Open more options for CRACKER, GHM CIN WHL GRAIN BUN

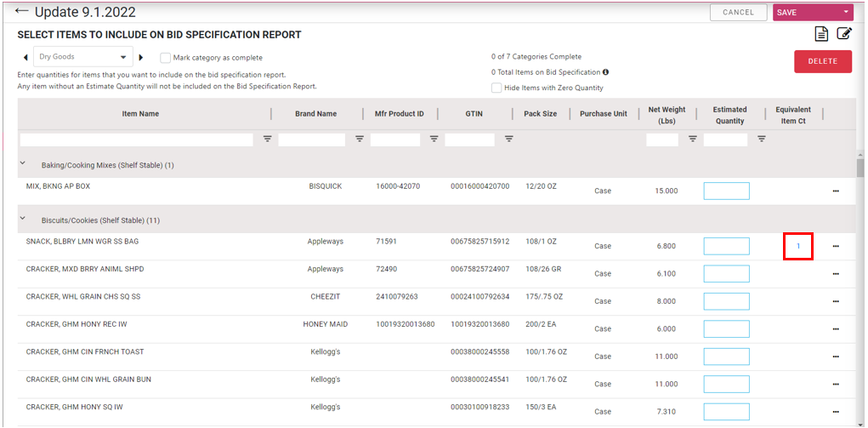[x=836, y=384]
